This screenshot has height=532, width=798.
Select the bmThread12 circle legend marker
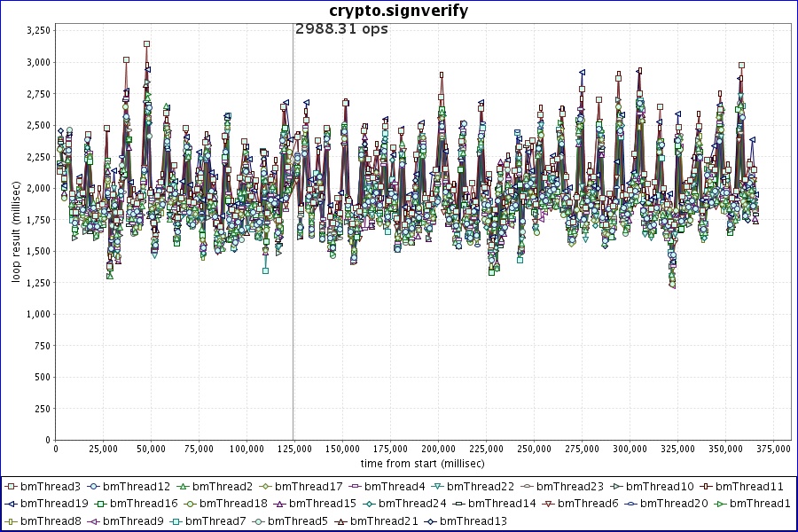pos(94,486)
